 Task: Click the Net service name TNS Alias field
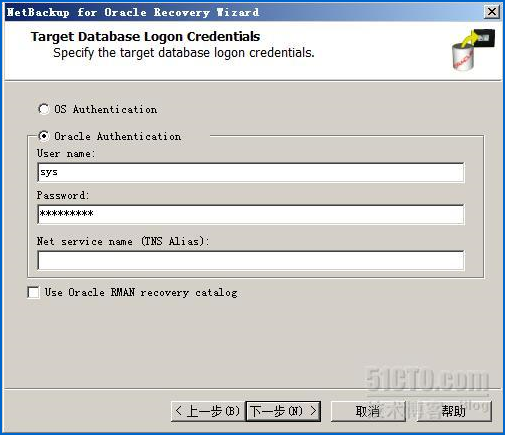pos(251,260)
